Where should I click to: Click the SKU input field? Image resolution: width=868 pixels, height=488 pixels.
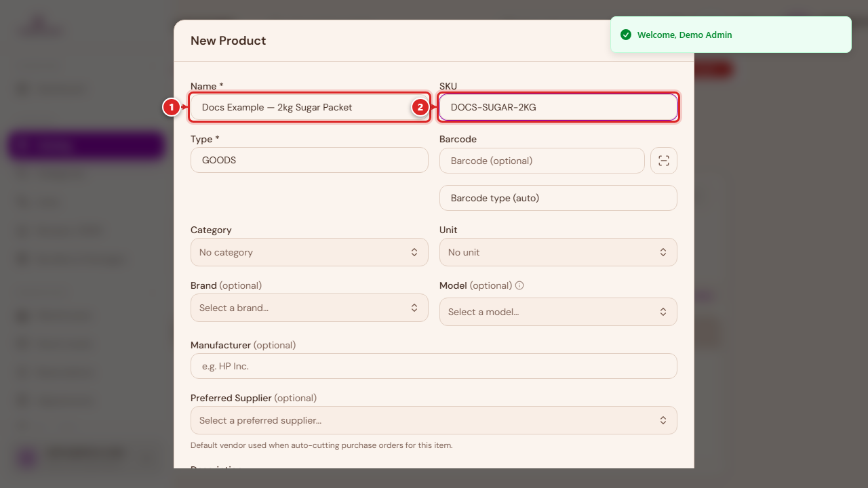(x=558, y=107)
